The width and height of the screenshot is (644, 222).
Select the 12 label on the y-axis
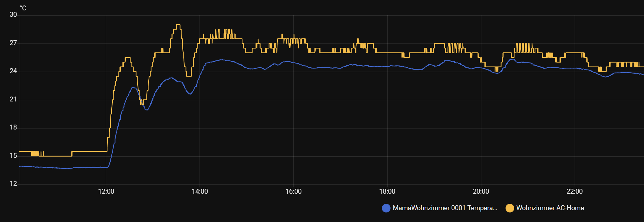(13, 184)
